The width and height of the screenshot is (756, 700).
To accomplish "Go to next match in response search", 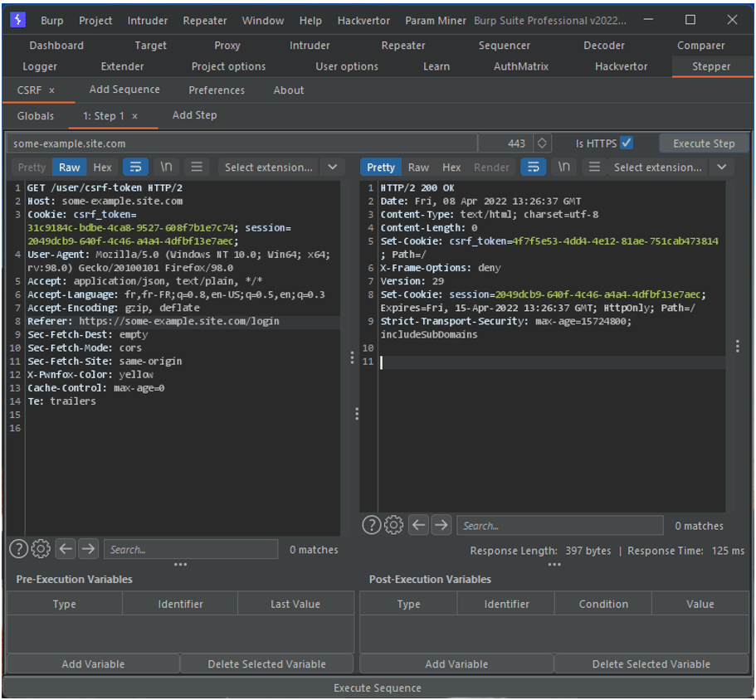I will tap(441, 525).
